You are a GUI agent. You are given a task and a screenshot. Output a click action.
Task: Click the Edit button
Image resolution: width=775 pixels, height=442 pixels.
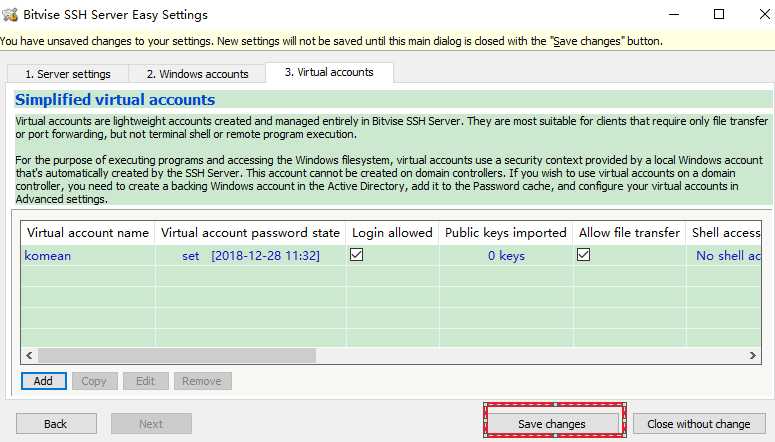tap(146, 381)
